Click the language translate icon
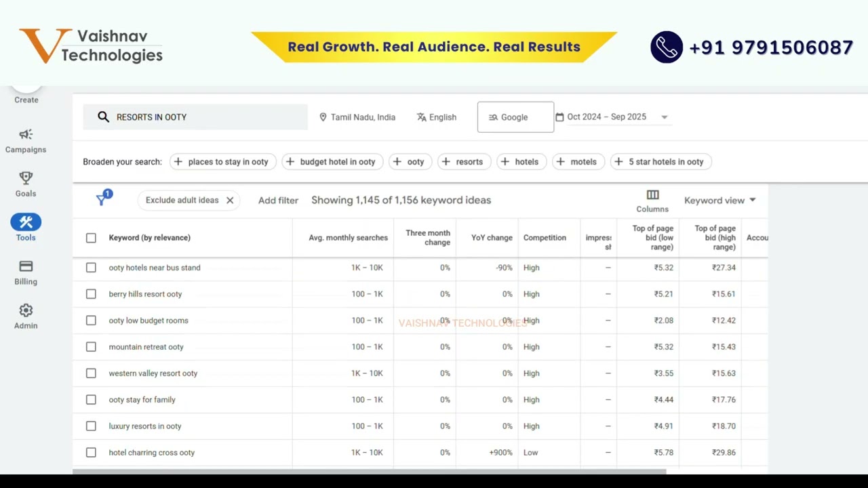 [x=421, y=117]
